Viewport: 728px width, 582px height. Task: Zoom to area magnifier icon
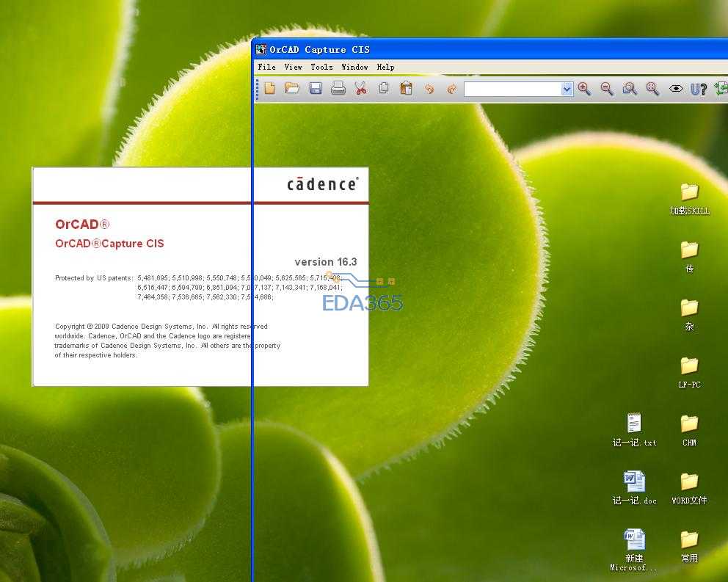tap(630, 89)
